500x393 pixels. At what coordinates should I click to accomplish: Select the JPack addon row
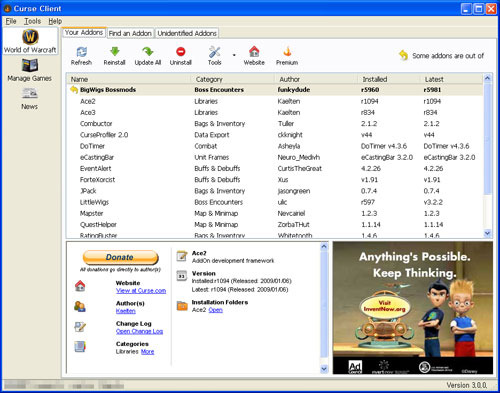click(275, 191)
